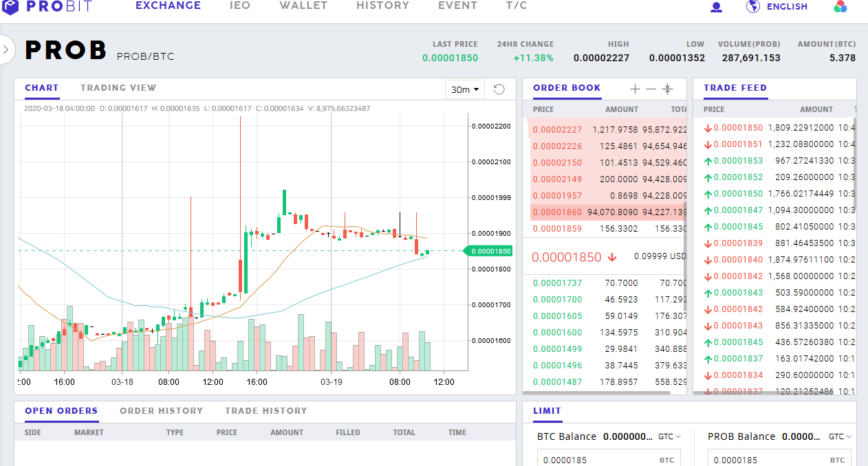Select sell order at price 0.00001860
The height and width of the screenshot is (466, 868).
[607, 212]
